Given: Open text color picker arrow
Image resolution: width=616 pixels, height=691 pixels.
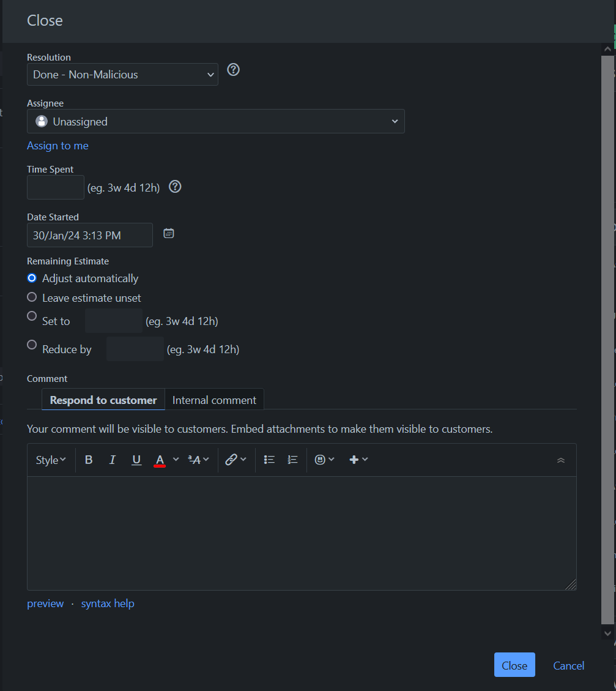Looking at the screenshot, I should (176, 460).
